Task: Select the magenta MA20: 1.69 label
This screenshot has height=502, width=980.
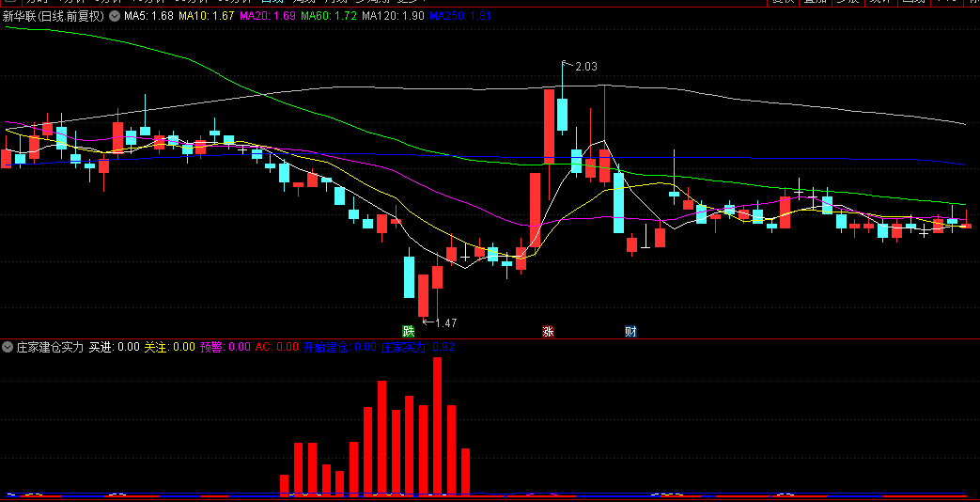Action: (x=268, y=16)
